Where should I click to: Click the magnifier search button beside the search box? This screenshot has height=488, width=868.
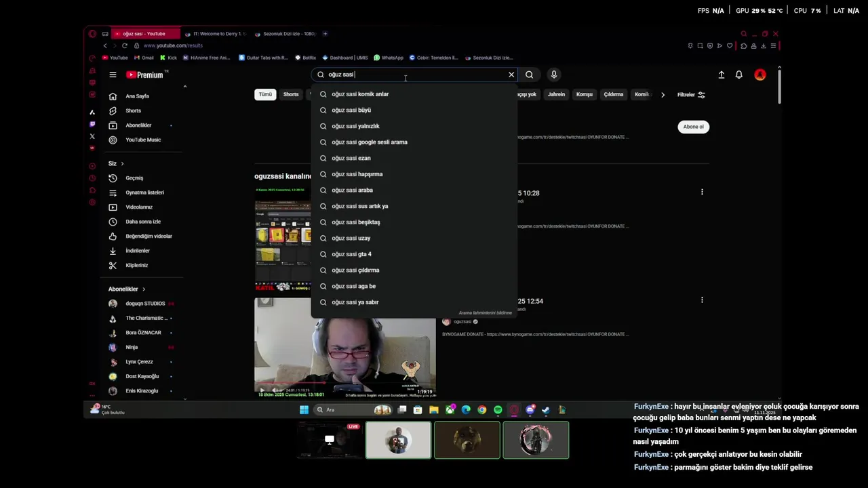(x=530, y=75)
